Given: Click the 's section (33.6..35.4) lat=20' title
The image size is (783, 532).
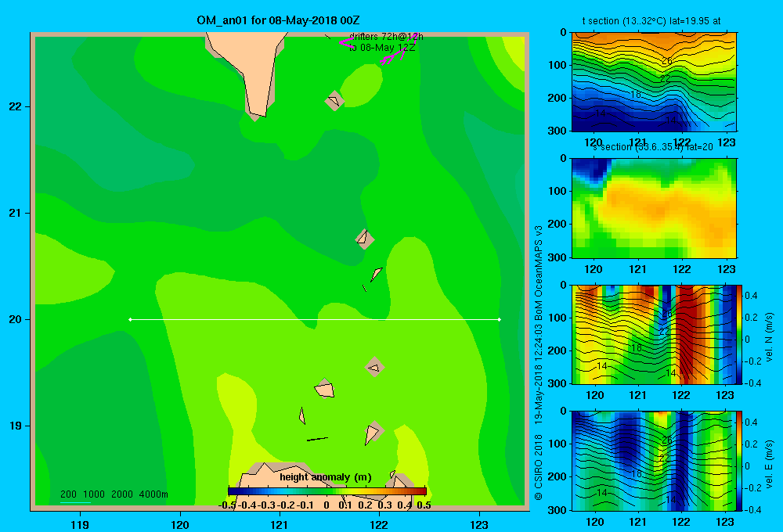Looking at the screenshot, I should [x=653, y=147].
